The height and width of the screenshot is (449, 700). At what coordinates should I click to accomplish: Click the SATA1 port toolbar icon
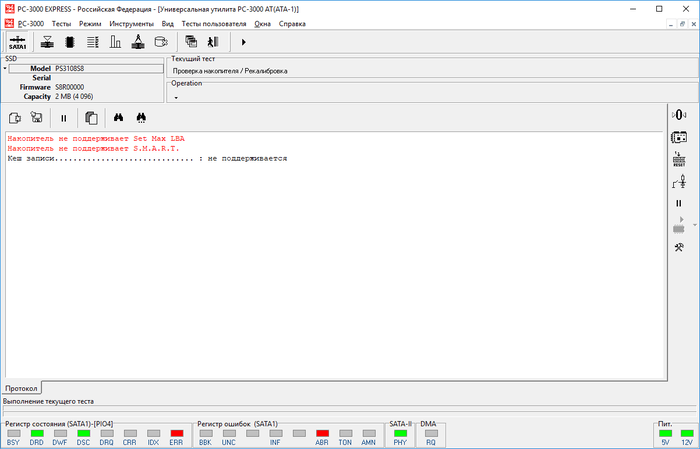pos(17,42)
